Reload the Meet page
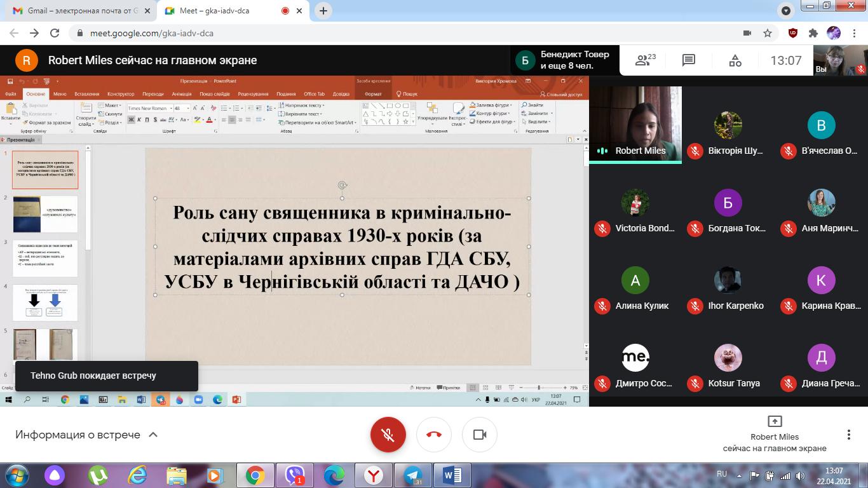868x488 pixels. [55, 33]
